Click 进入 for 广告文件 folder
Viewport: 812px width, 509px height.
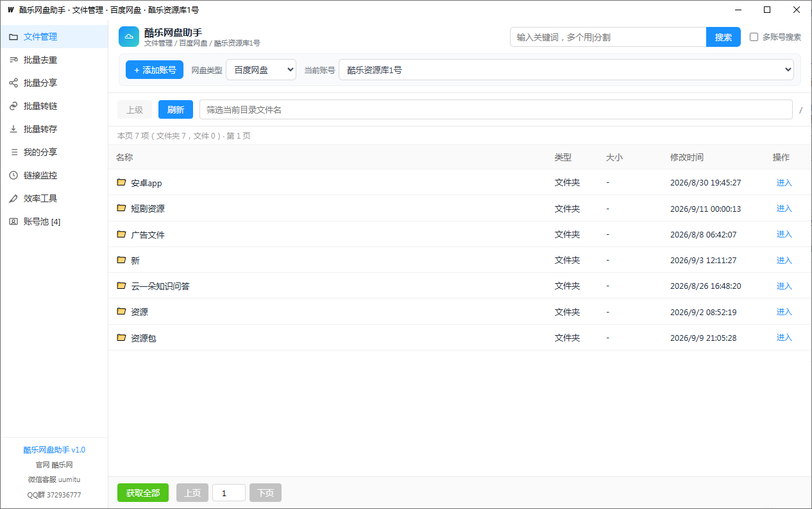pos(784,234)
